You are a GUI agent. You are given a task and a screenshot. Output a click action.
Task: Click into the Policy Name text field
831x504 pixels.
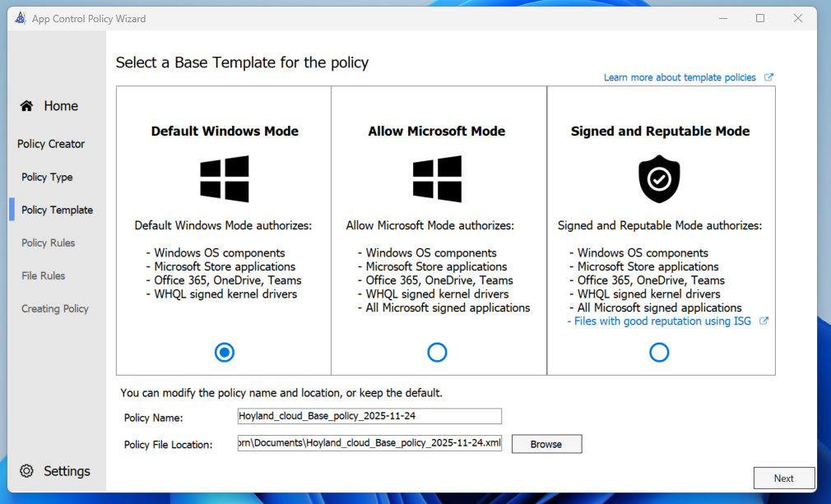369,416
